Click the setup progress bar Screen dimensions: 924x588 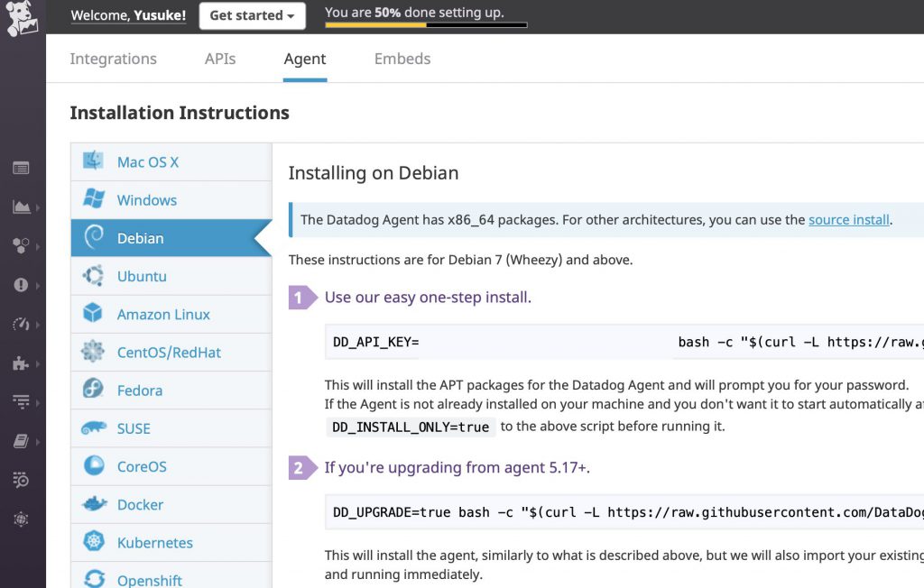pos(426,24)
